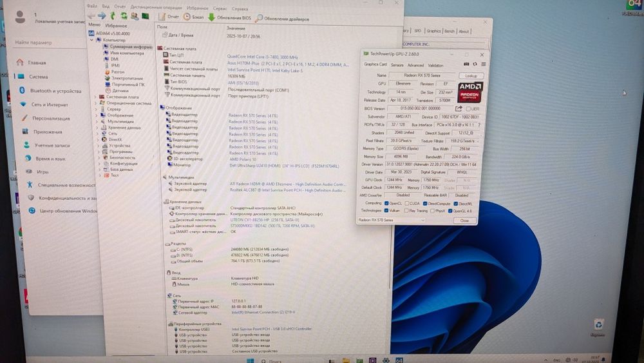Open the Бэкап toolbar button
644x363 pixels.
click(x=193, y=17)
